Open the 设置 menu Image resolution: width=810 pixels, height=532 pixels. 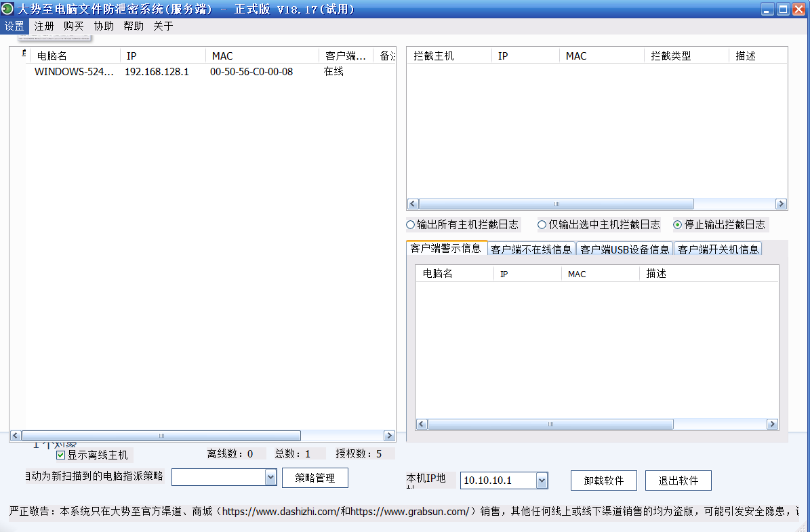14,26
